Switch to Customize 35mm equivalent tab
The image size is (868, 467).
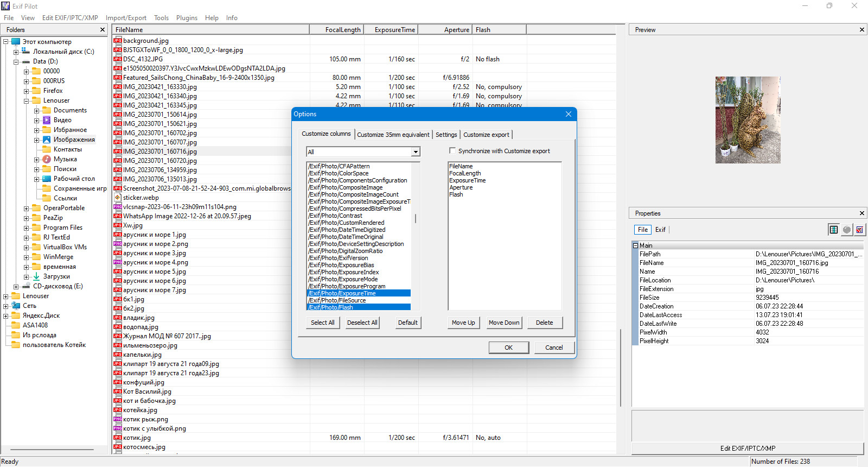tap(393, 135)
